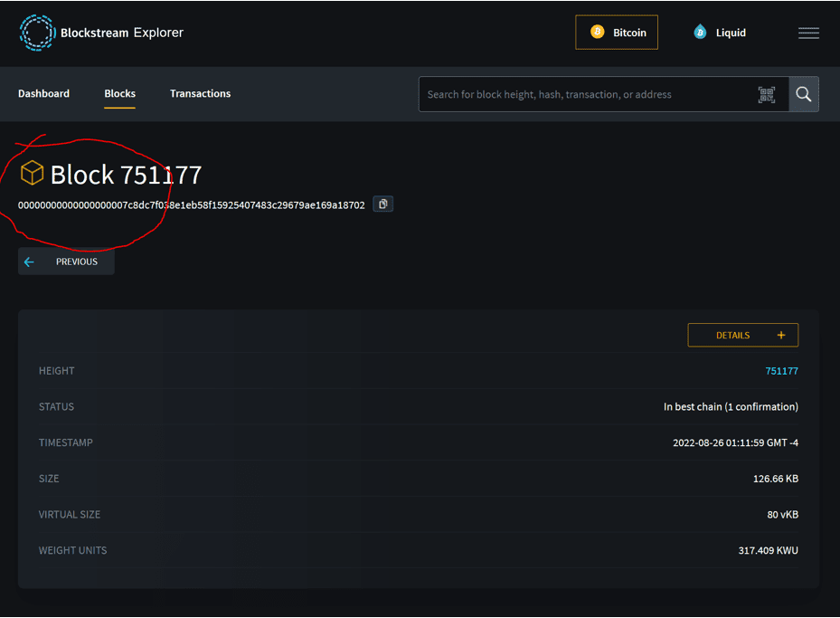Expand the block DETAILS section

743,335
